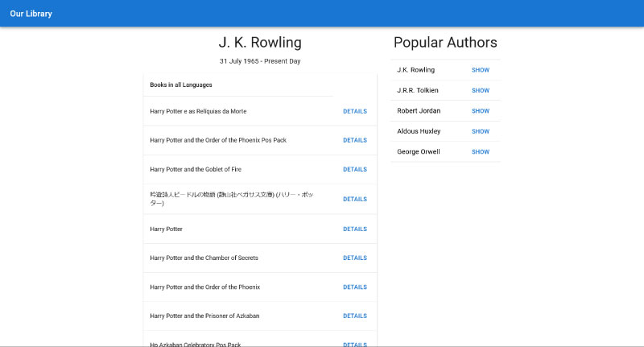
Task: Open details for the Japanese-titled book
Action: click(355, 199)
